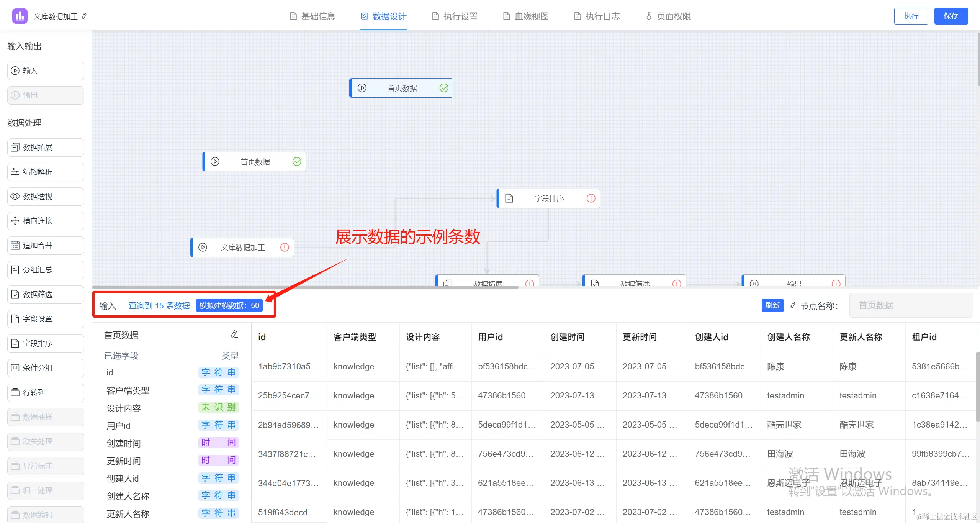The width and height of the screenshot is (980, 523).
Task: Click the green check icon on top 首页数据 node
Action: pos(444,88)
